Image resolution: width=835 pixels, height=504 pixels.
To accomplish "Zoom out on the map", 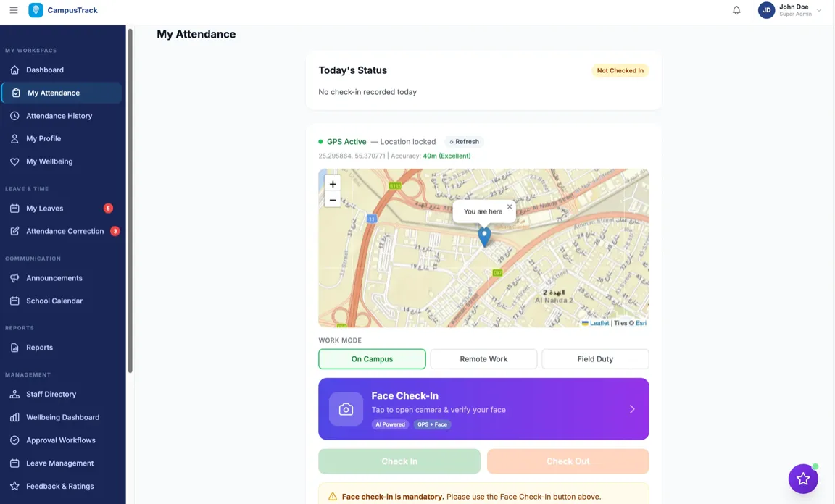I will (333, 200).
